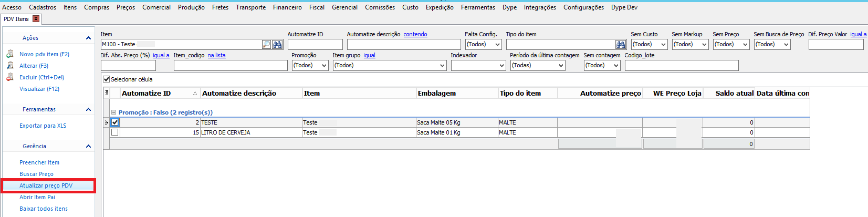This screenshot has height=217, width=868.
Task: Open the grid column chooser icon
Action: pyautogui.click(x=107, y=93)
